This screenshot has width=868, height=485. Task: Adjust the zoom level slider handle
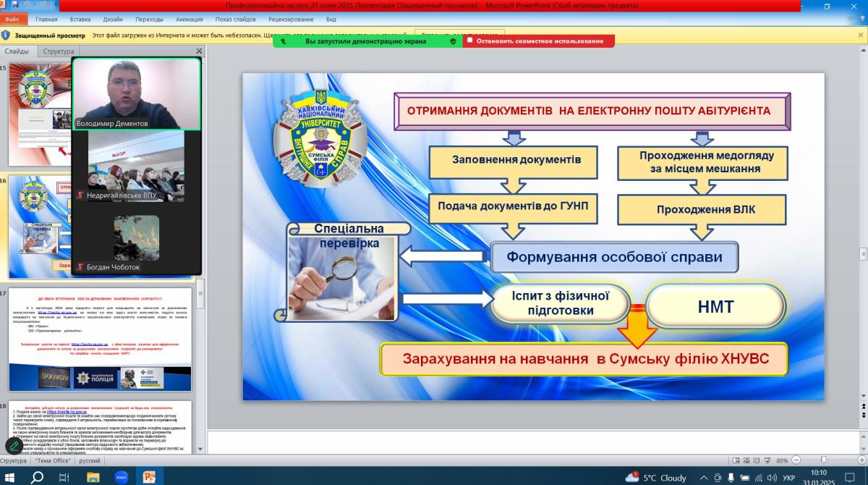[824, 460]
